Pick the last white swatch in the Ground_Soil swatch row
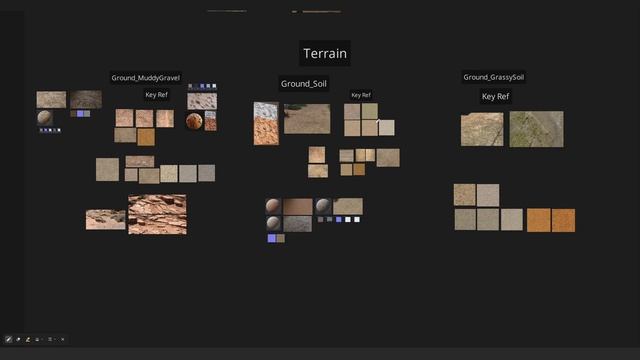The width and height of the screenshot is (640, 360). point(357,220)
